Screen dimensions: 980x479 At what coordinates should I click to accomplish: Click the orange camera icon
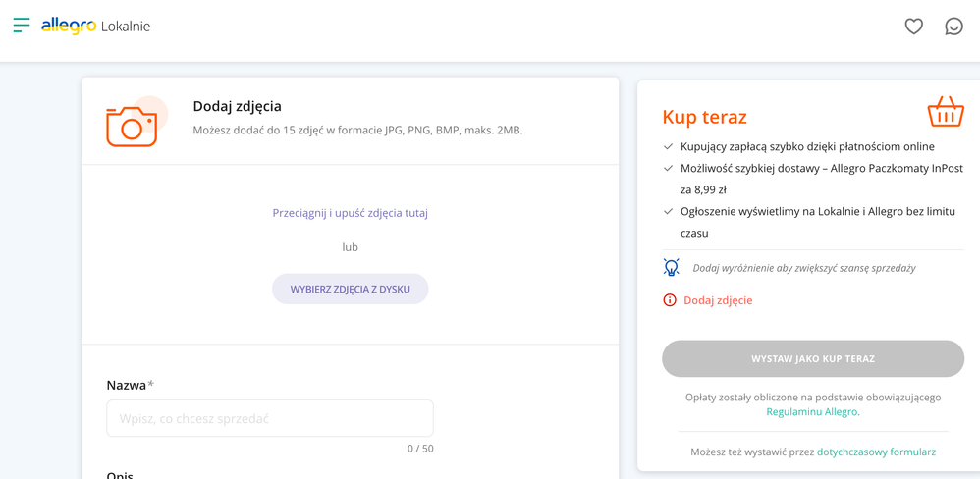coord(132,127)
